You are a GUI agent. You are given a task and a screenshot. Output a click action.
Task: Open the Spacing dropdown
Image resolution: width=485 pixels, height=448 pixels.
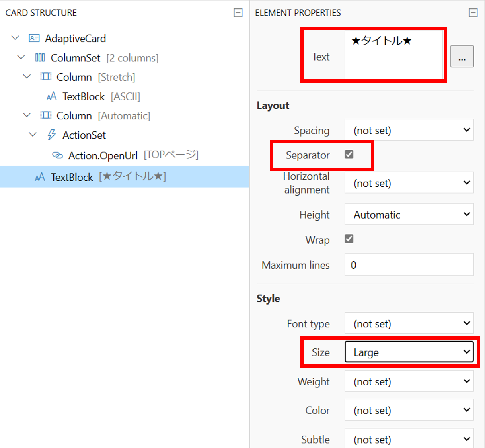[409, 130]
